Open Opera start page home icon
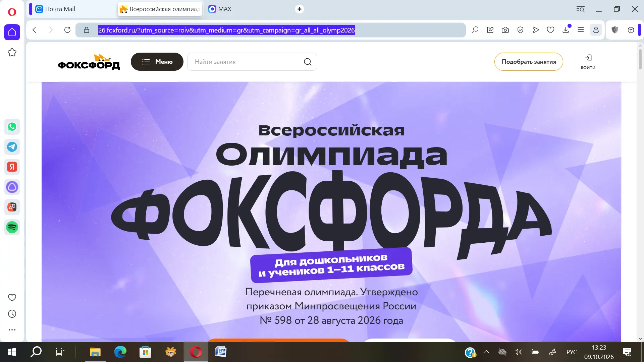Image resolution: width=644 pixels, height=362 pixels. pos(12,32)
